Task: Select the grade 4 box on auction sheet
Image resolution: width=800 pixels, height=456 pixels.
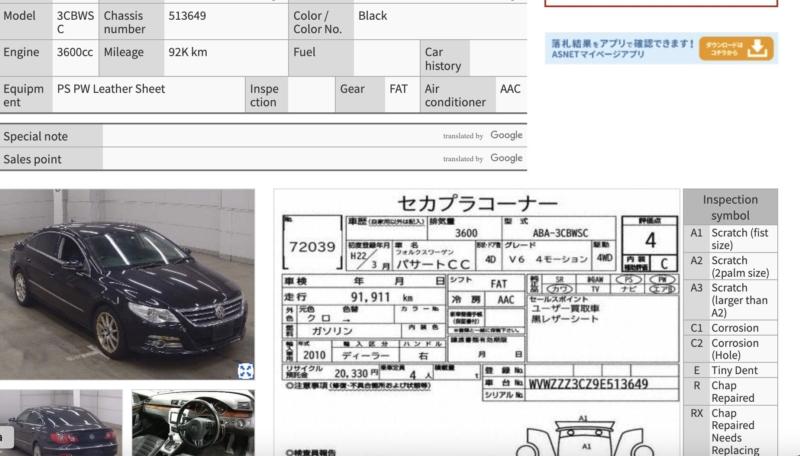Action: 650,240
